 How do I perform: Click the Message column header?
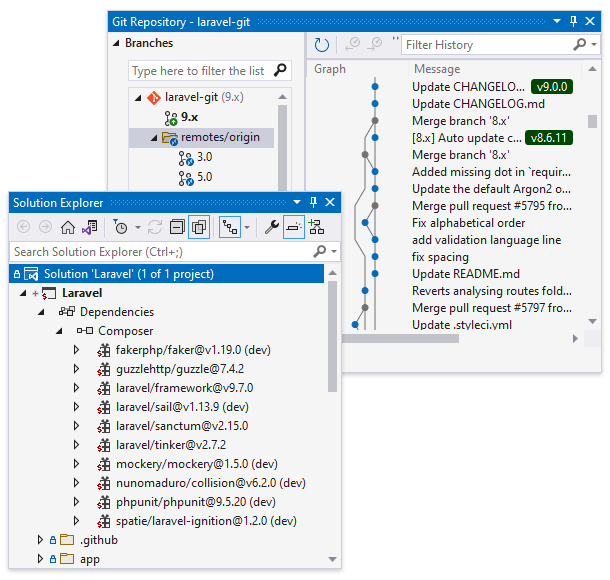tap(437, 69)
